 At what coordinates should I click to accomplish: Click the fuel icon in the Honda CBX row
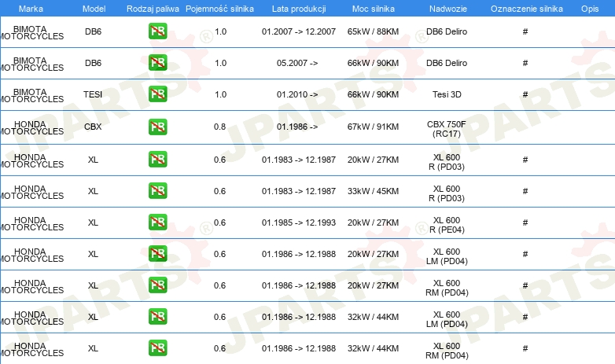click(x=157, y=127)
